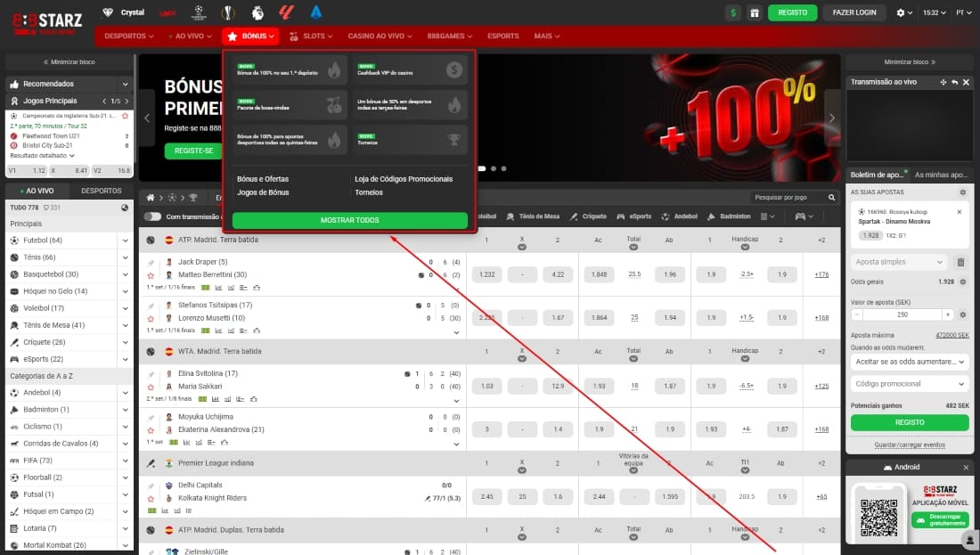Image resolution: width=980 pixels, height=555 pixels.
Task: Click the breadcrumb trophy icon
Action: coord(193,198)
